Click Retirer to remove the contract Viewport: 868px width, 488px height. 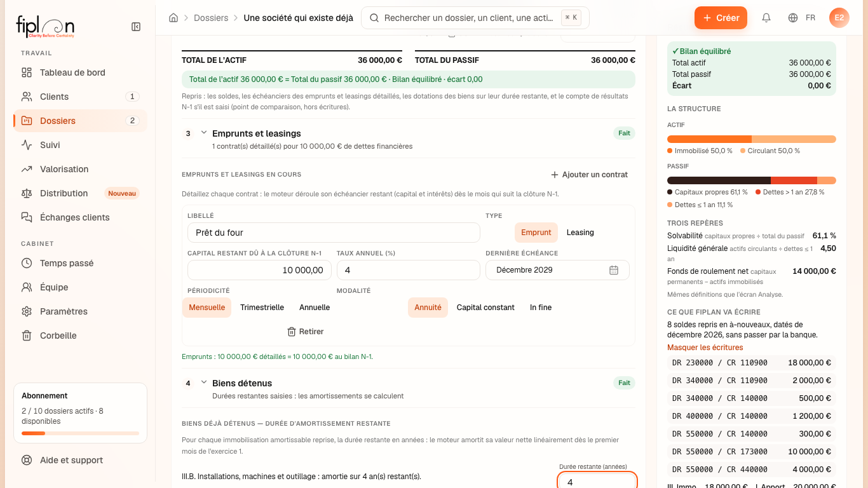point(306,332)
